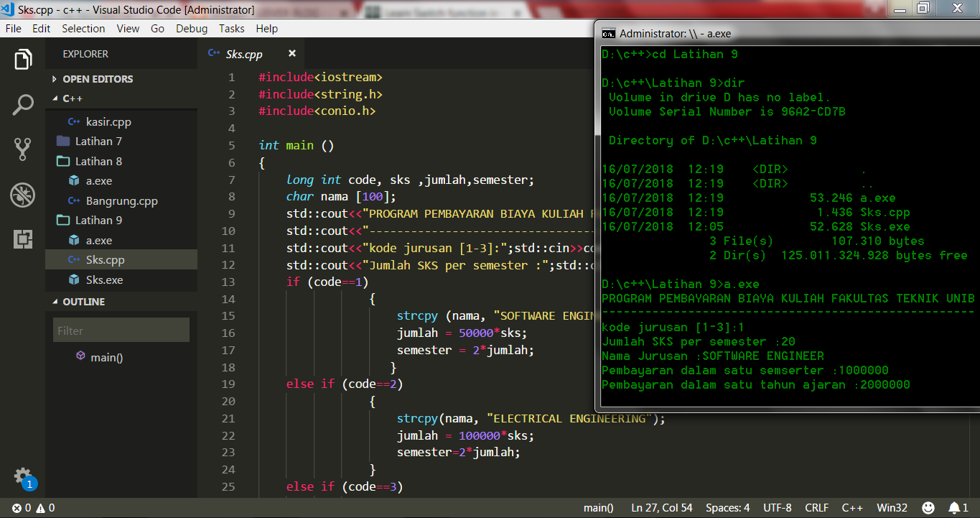980x518 pixels.
Task: Click 'Volume Serial Number is 96A2-CD7B' in console
Action: pyautogui.click(x=727, y=112)
